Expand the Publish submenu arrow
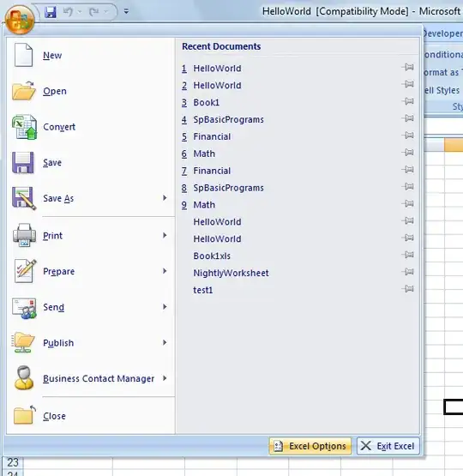The width and height of the screenshot is (463, 476). click(x=165, y=342)
